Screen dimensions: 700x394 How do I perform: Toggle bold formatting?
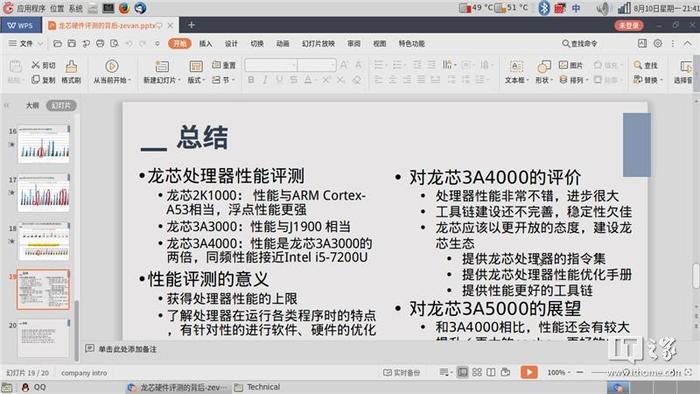(x=251, y=80)
